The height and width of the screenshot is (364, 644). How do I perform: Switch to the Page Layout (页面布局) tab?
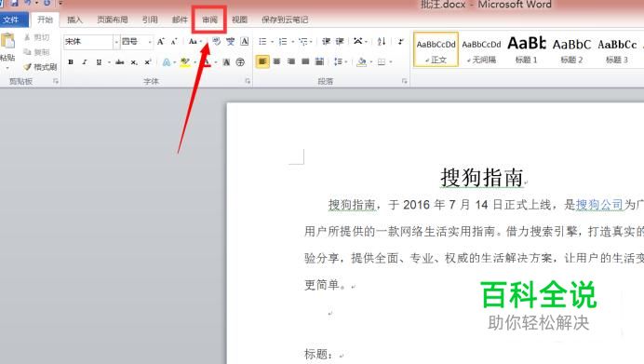point(112,20)
